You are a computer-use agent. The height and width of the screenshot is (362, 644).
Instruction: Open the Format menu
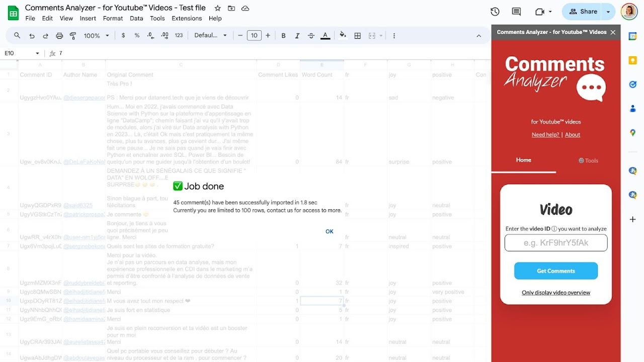coord(113,19)
